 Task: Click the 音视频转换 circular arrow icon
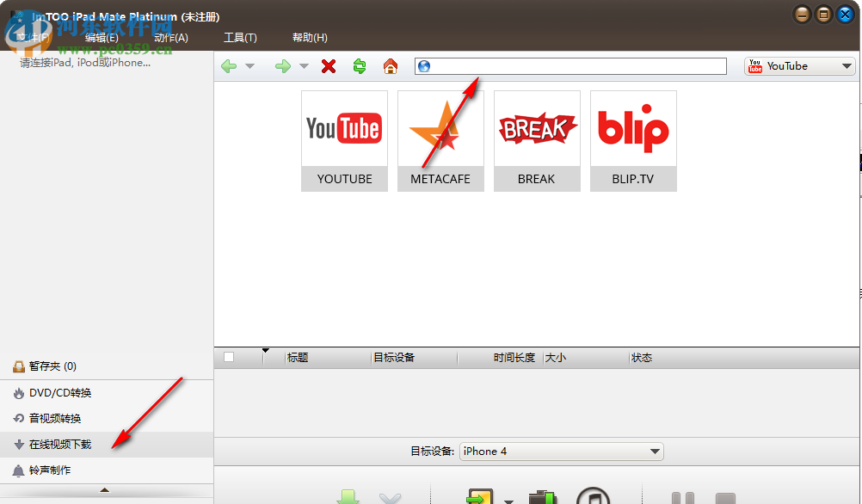[19, 418]
